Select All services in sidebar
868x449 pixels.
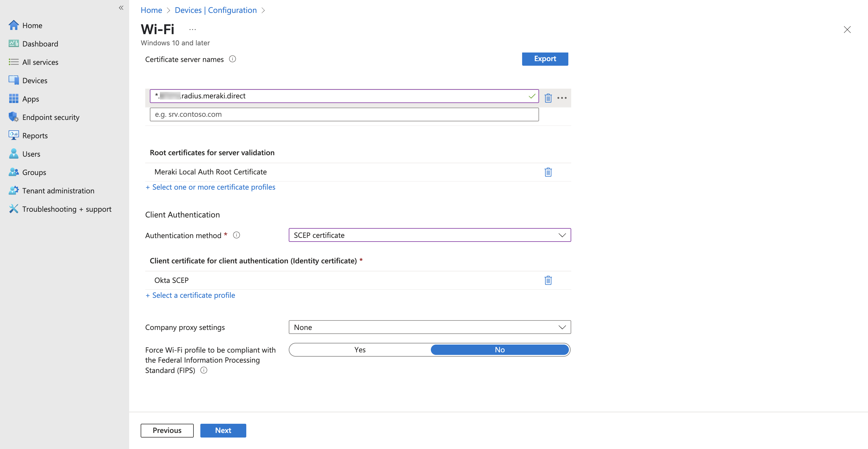point(40,62)
